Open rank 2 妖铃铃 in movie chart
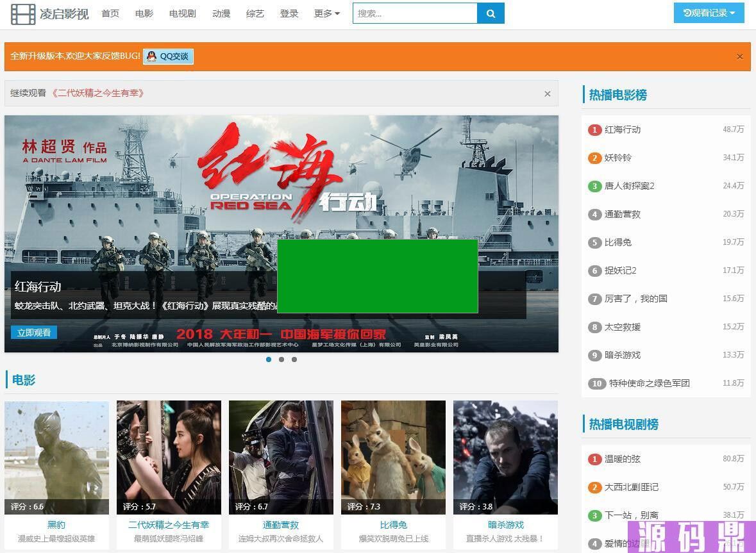This screenshot has width=756, height=553. (617, 158)
